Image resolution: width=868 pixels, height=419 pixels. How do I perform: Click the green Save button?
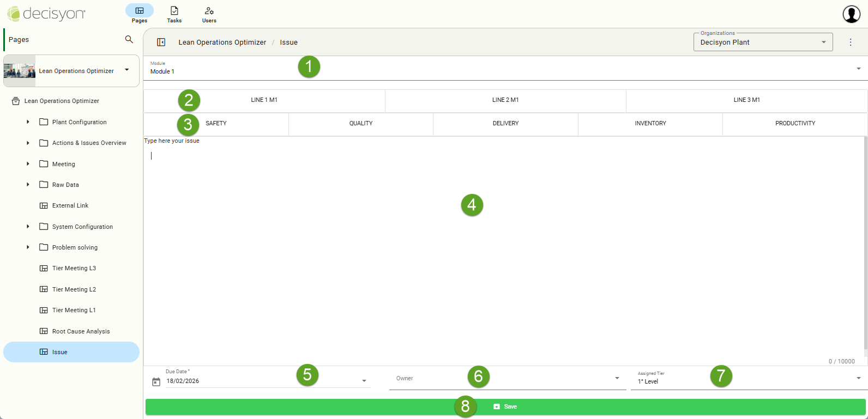pos(505,407)
